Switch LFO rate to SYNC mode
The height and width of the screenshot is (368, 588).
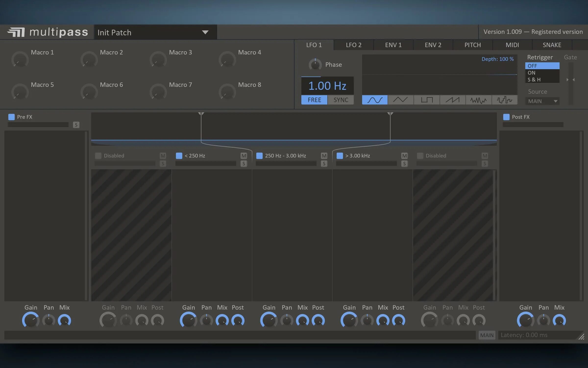pos(341,100)
